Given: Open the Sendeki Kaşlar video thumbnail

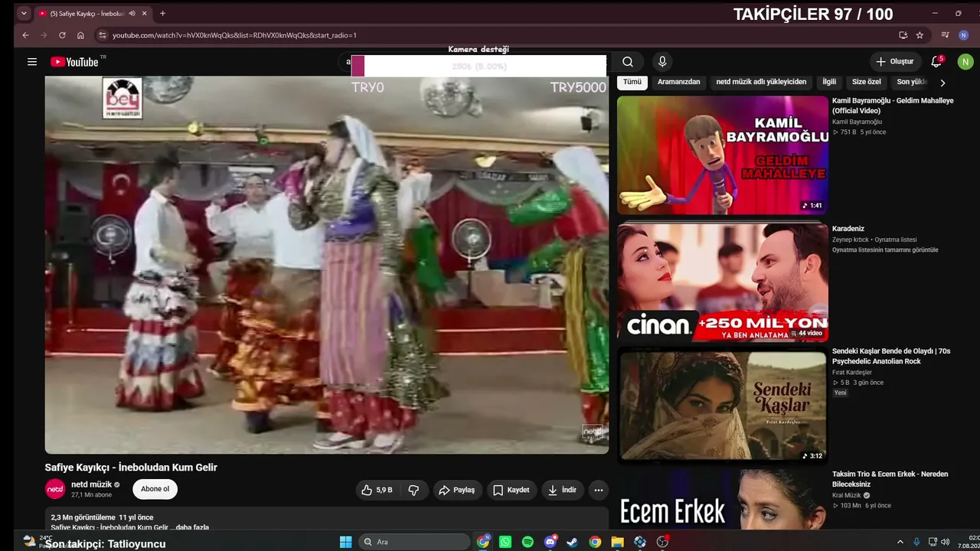Looking at the screenshot, I should pyautogui.click(x=723, y=406).
